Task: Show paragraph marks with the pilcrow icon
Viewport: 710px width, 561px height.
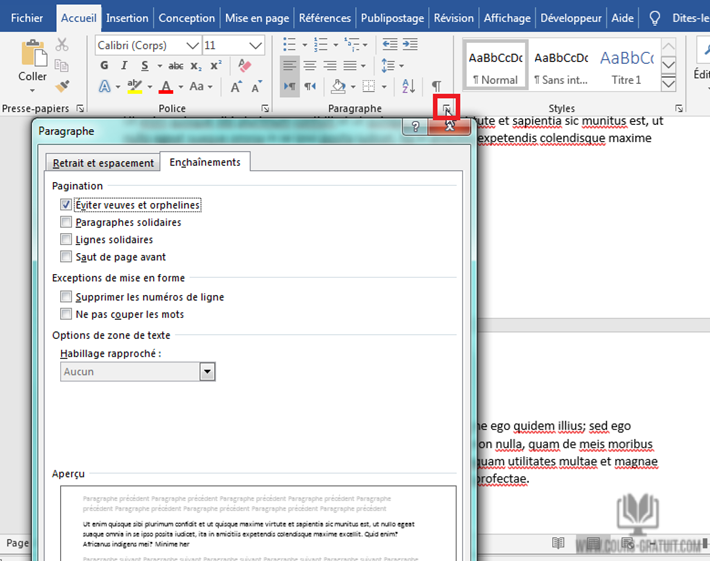Action: (436, 87)
